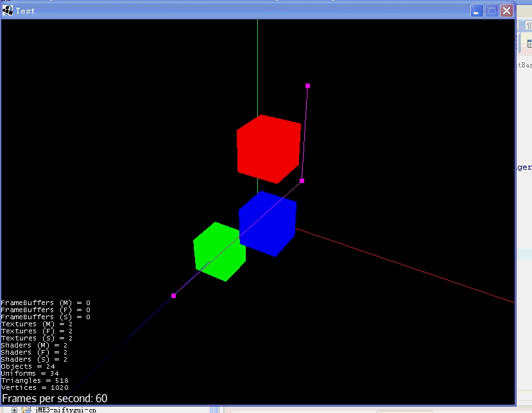Expand the jME3-niftygui-cn tree node
The image size is (532, 413).
(x=14, y=410)
